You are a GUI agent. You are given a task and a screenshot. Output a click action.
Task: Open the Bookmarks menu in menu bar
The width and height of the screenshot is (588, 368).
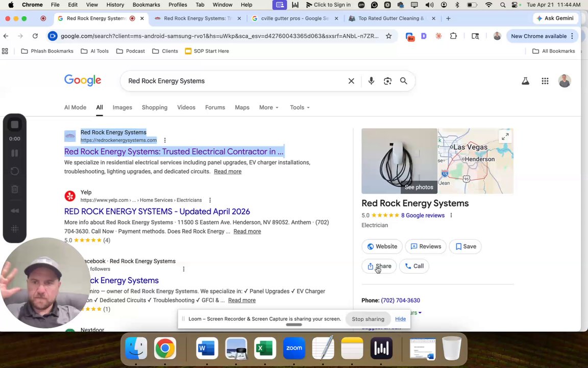pos(146,5)
